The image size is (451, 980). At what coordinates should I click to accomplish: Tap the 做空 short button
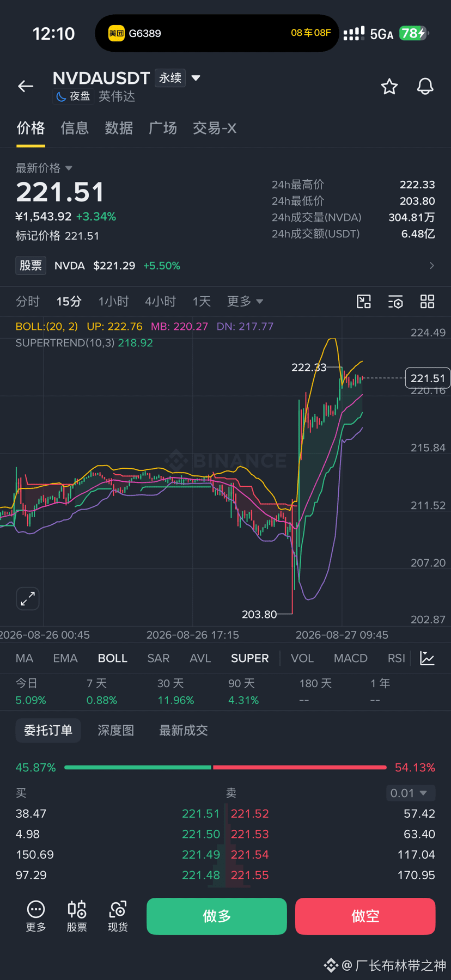click(x=365, y=916)
